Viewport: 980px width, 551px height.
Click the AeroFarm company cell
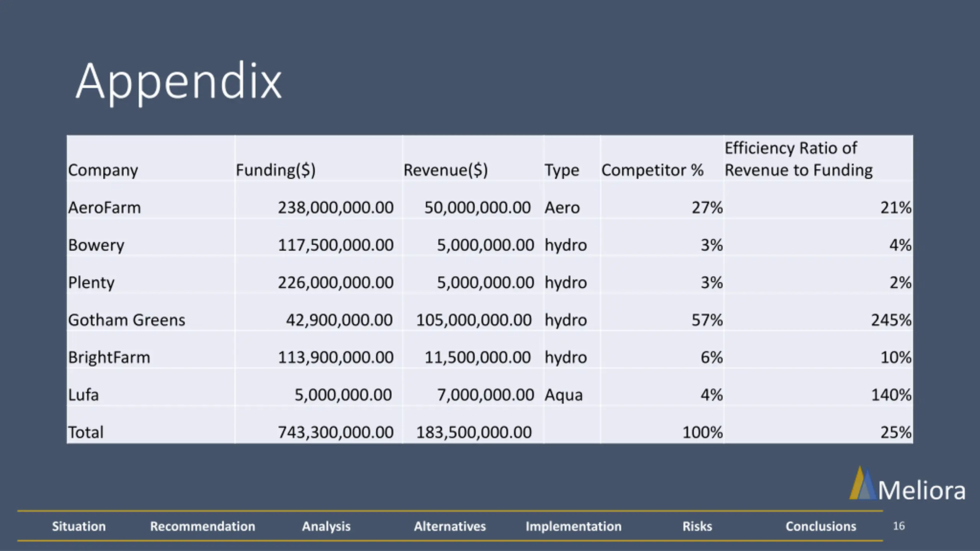105,208
